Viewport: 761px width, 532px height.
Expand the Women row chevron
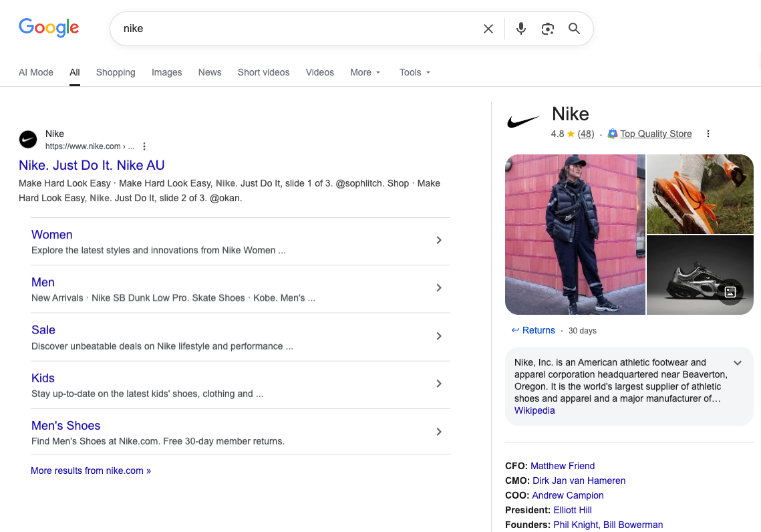point(439,240)
